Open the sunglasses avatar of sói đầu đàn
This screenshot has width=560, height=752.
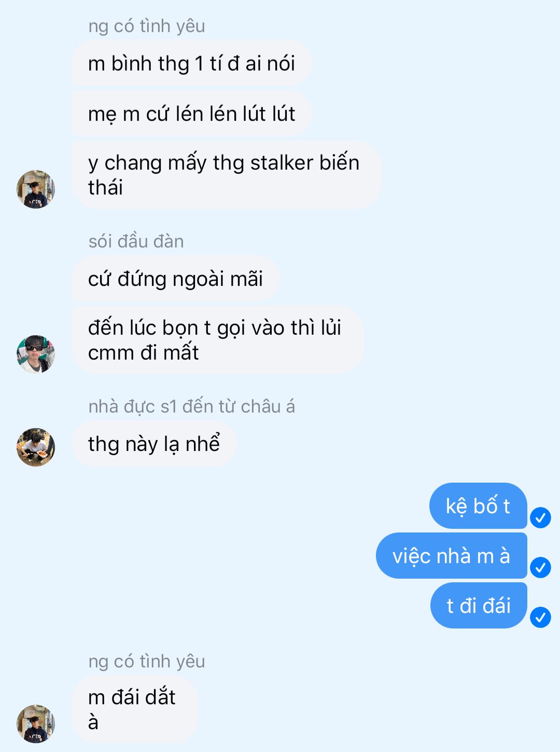(36, 354)
